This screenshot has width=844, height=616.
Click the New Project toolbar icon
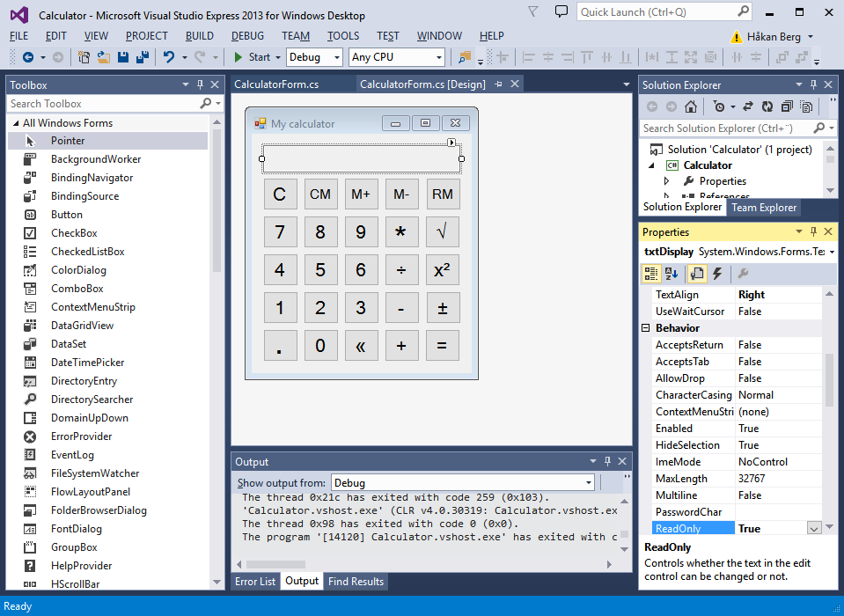click(84, 57)
